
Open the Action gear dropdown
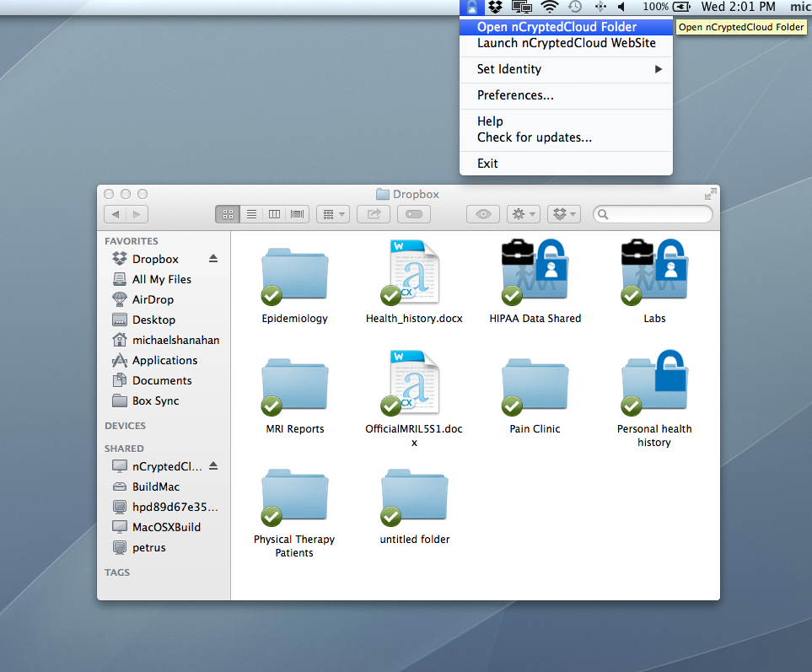click(x=524, y=214)
